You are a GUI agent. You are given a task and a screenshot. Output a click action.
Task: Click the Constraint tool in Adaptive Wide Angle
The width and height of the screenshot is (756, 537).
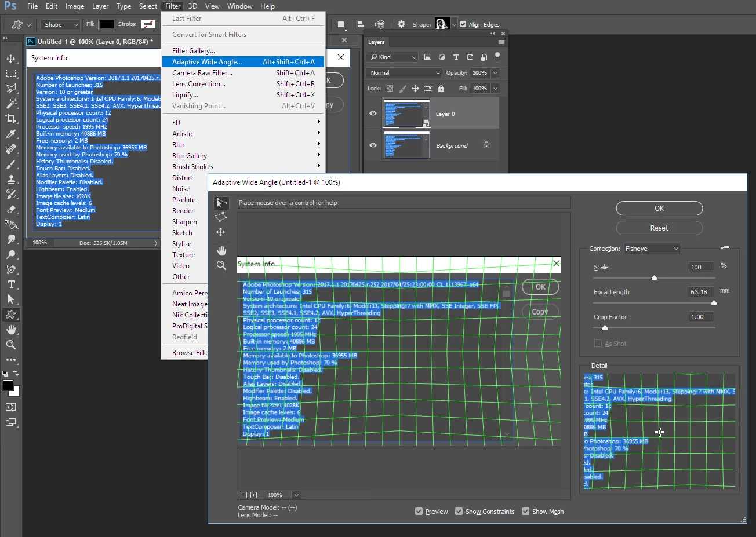221,203
